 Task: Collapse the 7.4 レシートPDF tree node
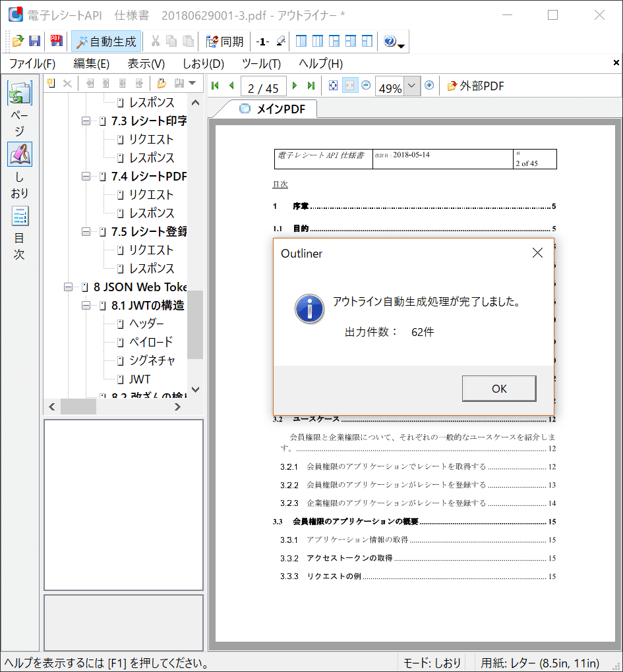86,177
